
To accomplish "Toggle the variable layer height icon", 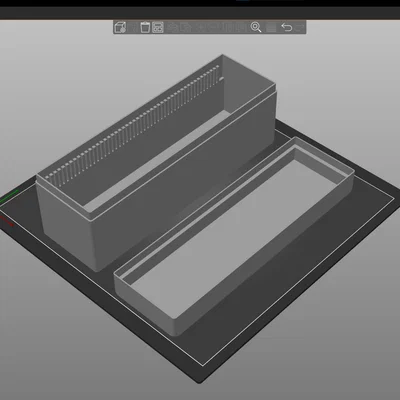I will pyautogui.click(x=271, y=28).
